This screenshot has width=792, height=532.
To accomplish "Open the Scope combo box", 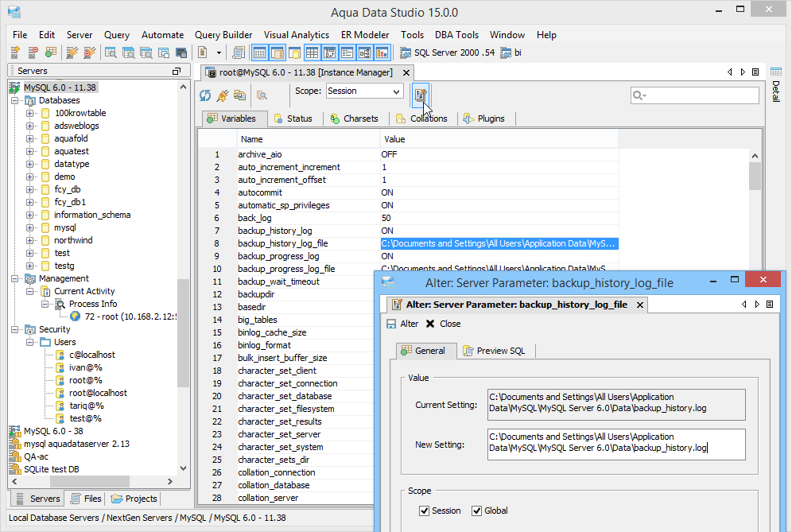I will [364, 91].
